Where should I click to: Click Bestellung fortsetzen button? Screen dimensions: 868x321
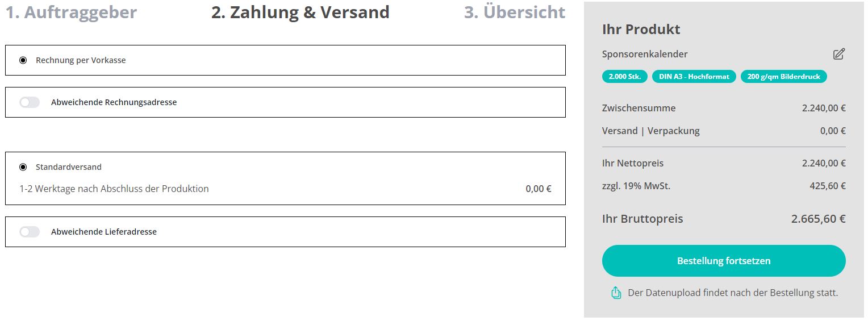724,261
